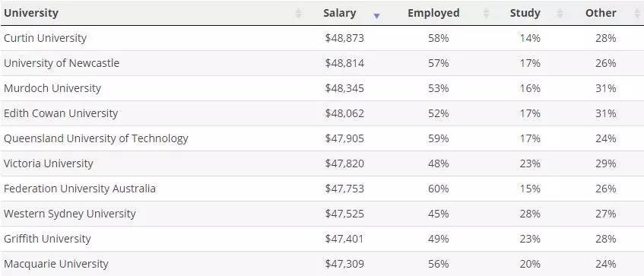The height and width of the screenshot is (276, 644).
Task: Open Western Sydney University entry
Action: point(69,214)
